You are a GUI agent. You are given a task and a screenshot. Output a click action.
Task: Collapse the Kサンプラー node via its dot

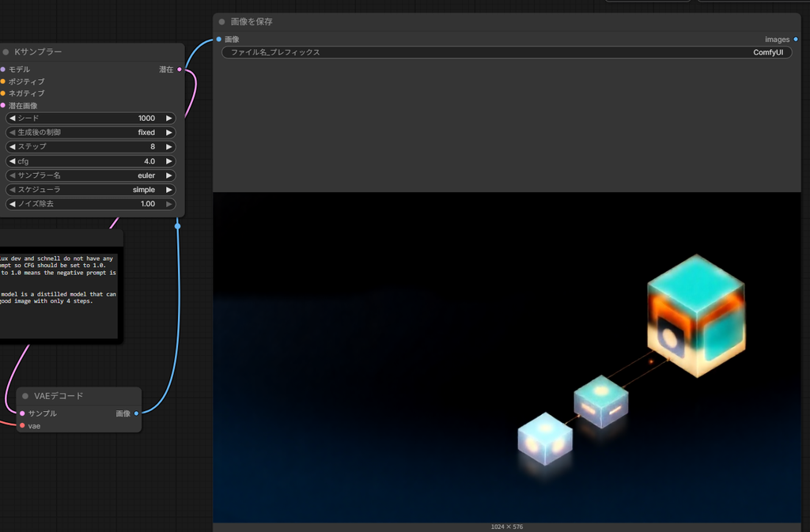tap(6, 51)
